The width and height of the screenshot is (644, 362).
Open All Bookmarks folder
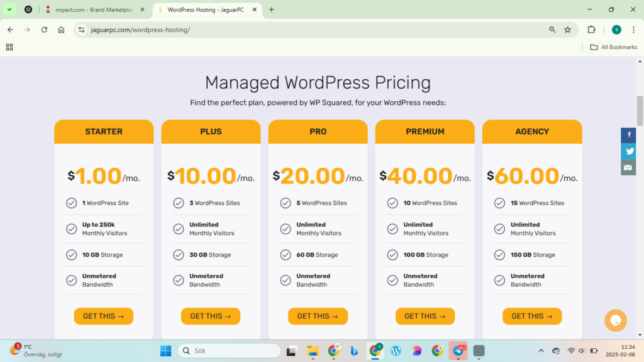(x=614, y=47)
